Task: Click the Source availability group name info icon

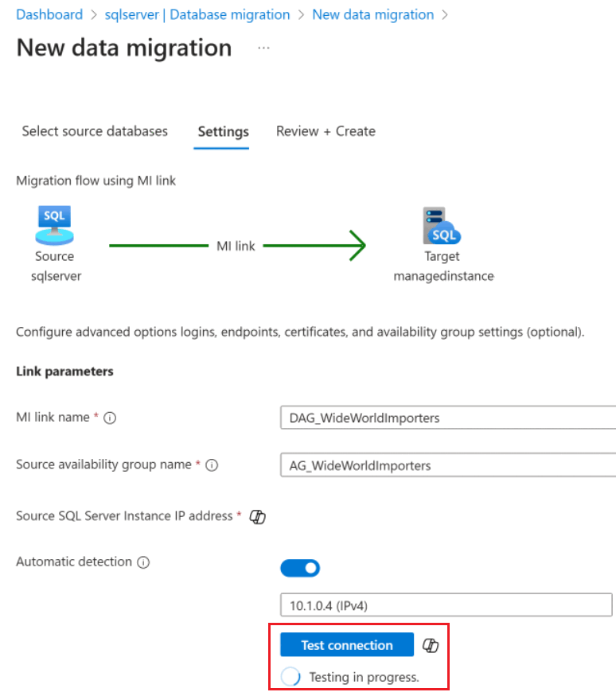Action: (211, 465)
